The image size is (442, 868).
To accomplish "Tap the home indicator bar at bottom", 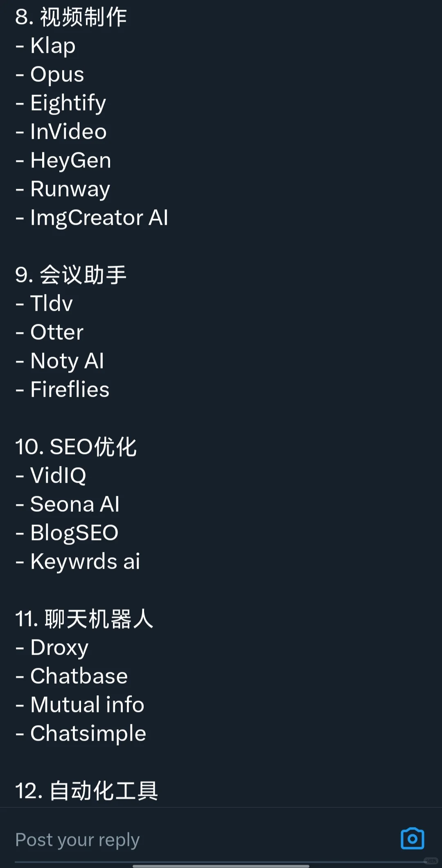I will [221, 866].
